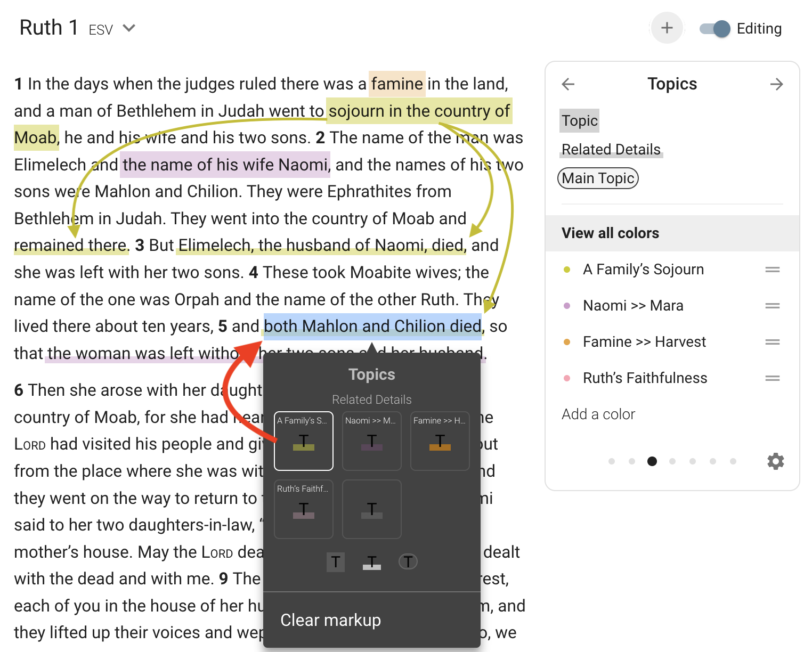Click verse number 6
The width and height of the screenshot is (812, 652).
tap(19, 390)
